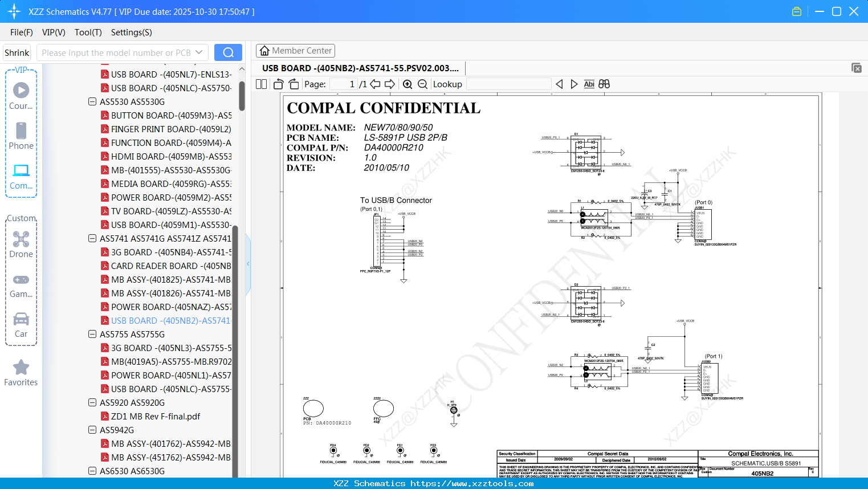The height and width of the screenshot is (489, 868).
Task: Click the Shrink button
Action: coord(17,52)
